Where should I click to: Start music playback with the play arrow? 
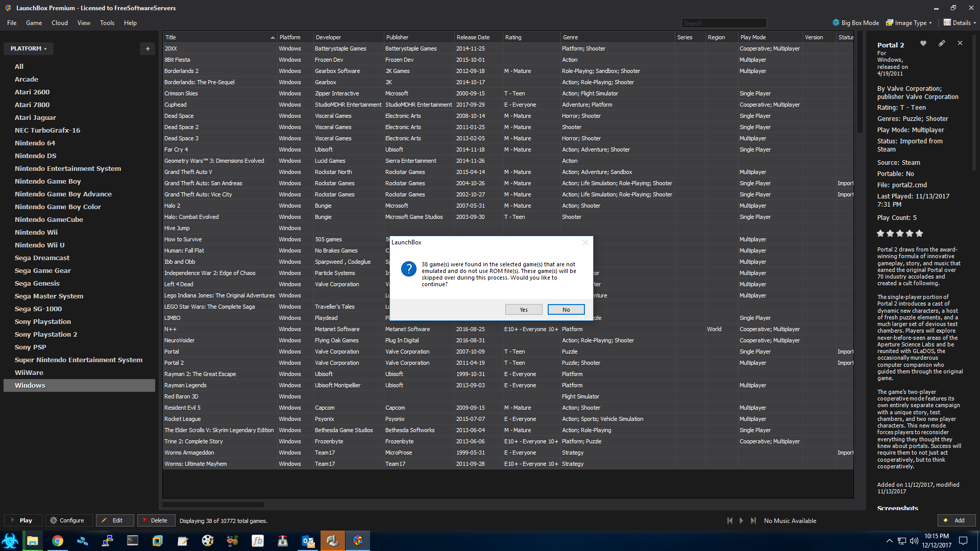coord(741,520)
